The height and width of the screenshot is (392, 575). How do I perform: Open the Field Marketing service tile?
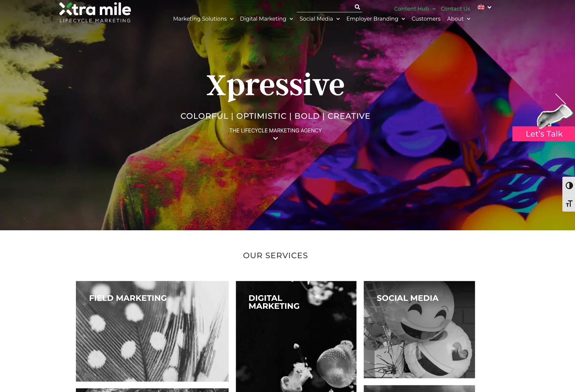[152, 331]
